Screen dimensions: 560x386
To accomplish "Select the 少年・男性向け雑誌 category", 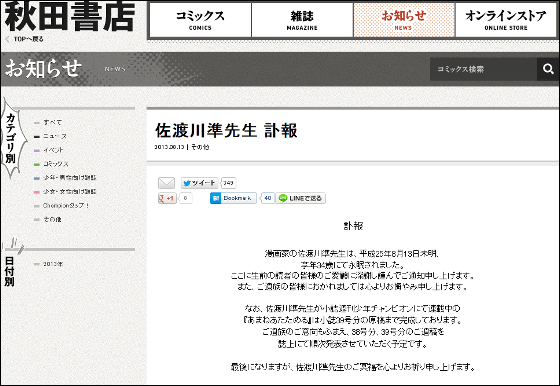I will (x=70, y=178).
